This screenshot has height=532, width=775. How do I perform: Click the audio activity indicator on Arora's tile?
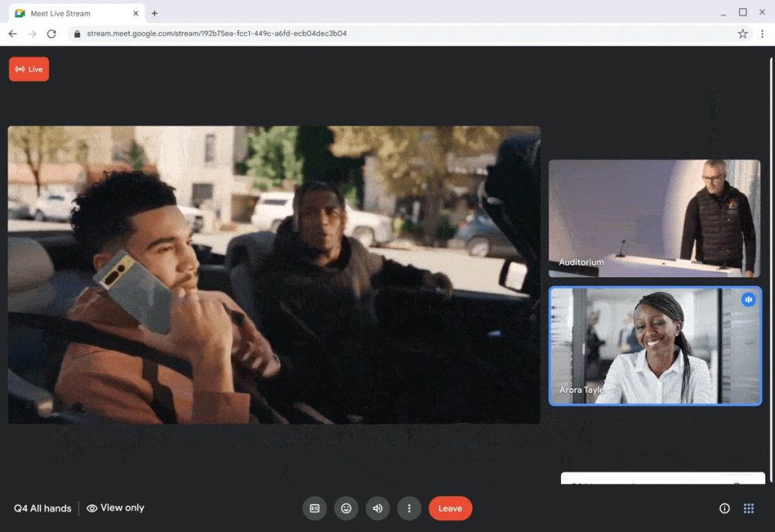click(x=749, y=300)
